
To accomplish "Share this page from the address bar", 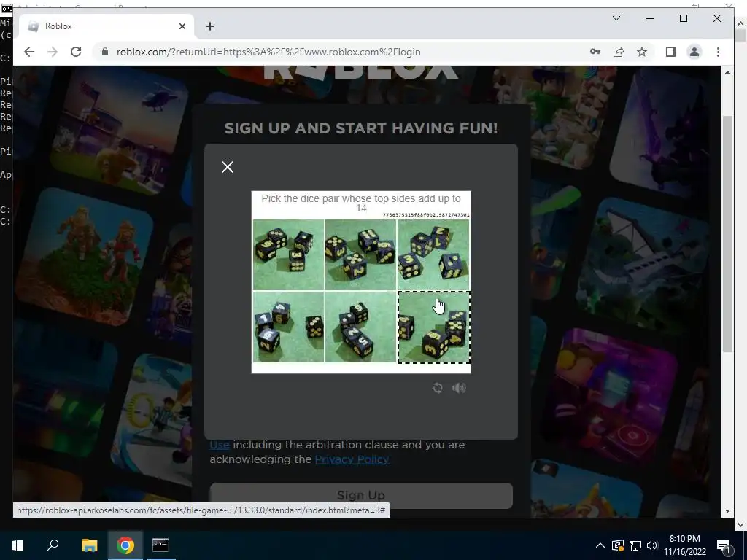I will click(619, 52).
